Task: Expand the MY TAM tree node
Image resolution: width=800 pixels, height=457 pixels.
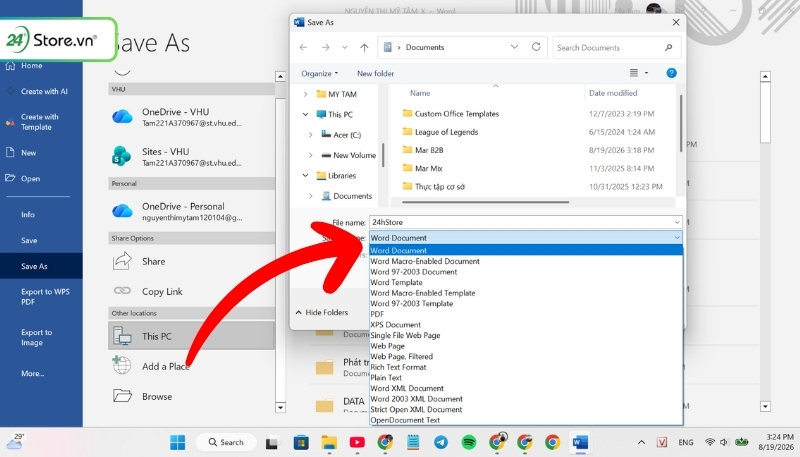Action: [x=305, y=94]
